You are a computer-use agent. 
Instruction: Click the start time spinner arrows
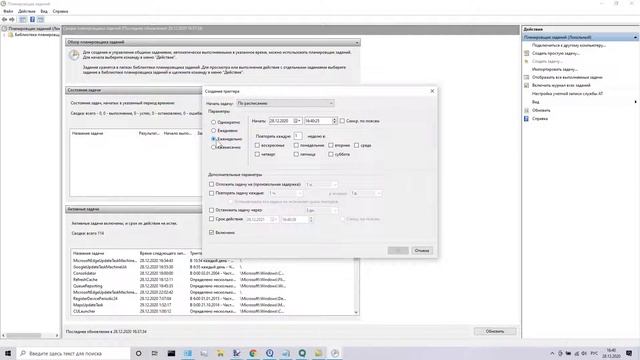pos(334,121)
